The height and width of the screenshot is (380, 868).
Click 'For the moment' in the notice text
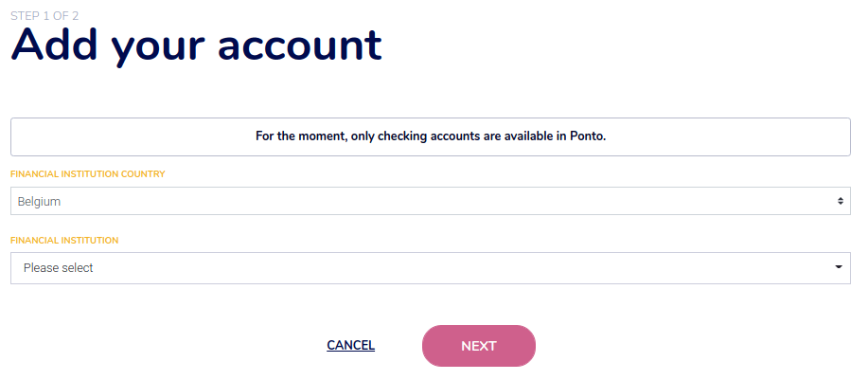[299, 136]
